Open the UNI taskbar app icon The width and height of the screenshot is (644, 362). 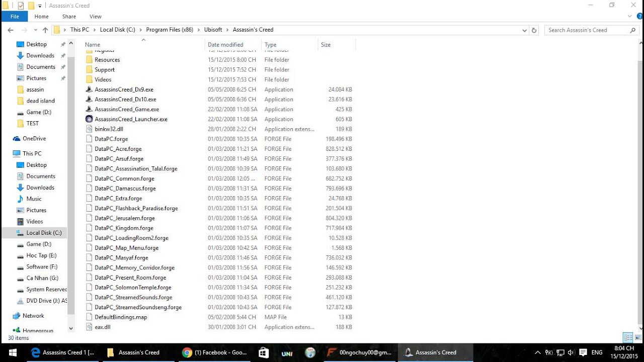[287, 352]
